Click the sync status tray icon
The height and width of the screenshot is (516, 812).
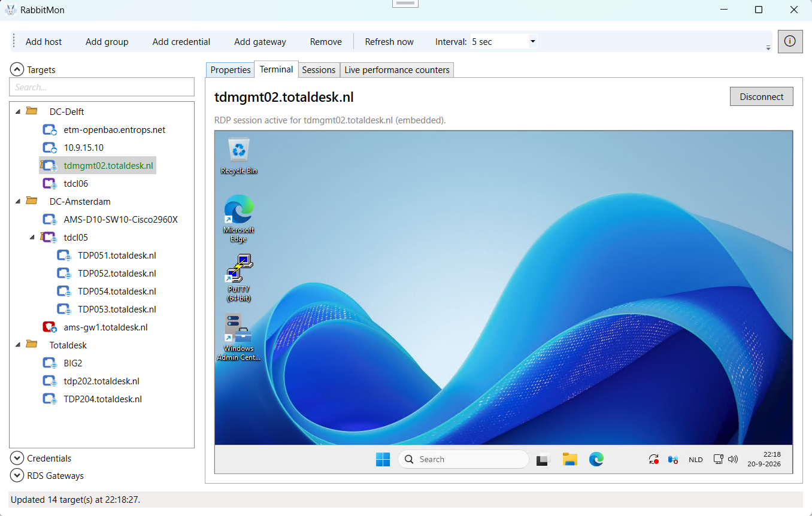tap(654, 459)
